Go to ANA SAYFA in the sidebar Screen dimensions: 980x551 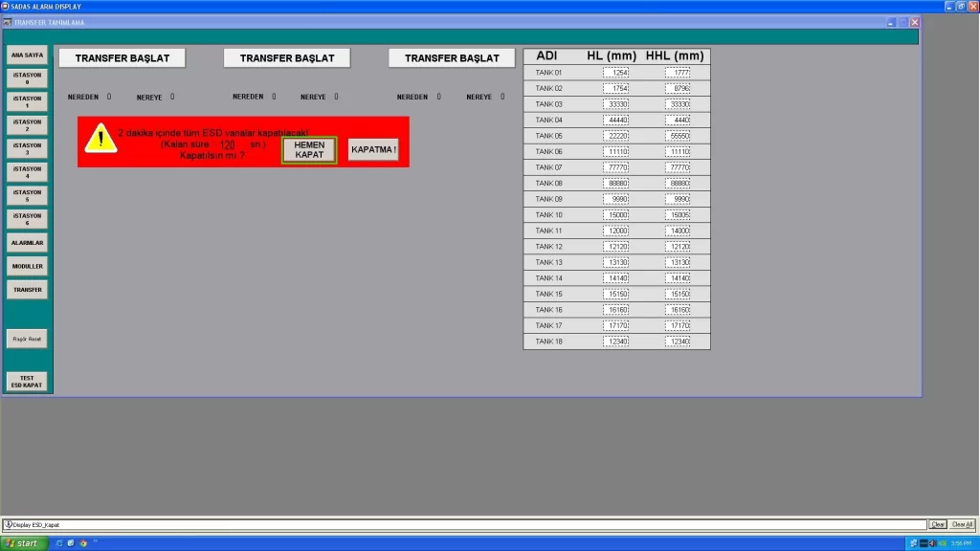tap(27, 55)
